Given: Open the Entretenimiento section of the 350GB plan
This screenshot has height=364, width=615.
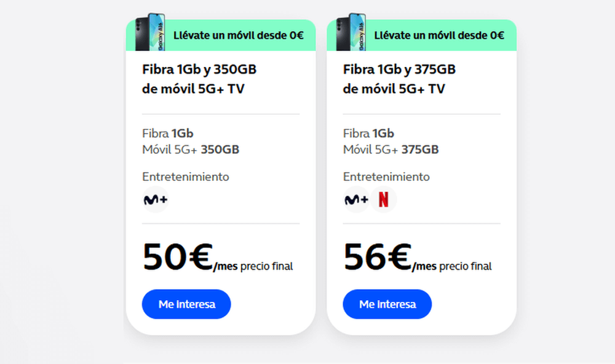Looking at the screenshot, I should [x=186, y=176].
